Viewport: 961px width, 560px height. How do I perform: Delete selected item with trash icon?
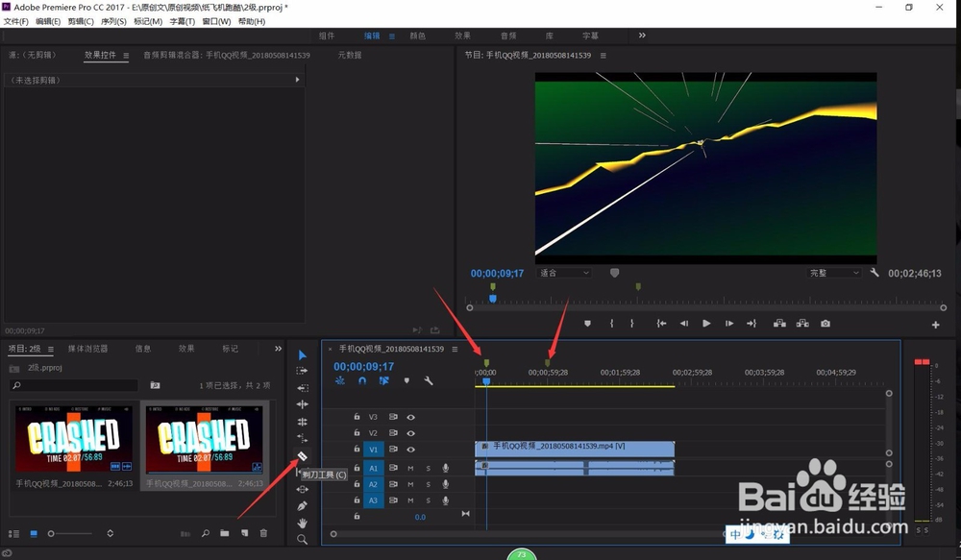(263, 533)
